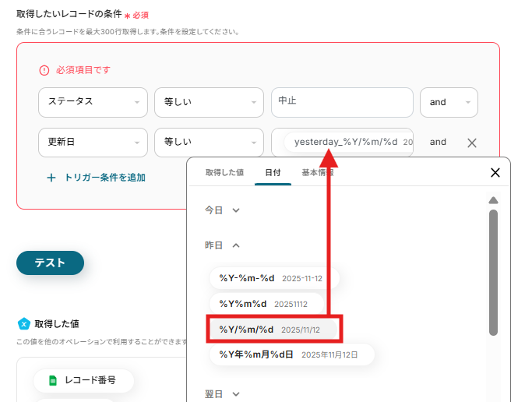Collapse the 昨日 section

coord(222,245)
